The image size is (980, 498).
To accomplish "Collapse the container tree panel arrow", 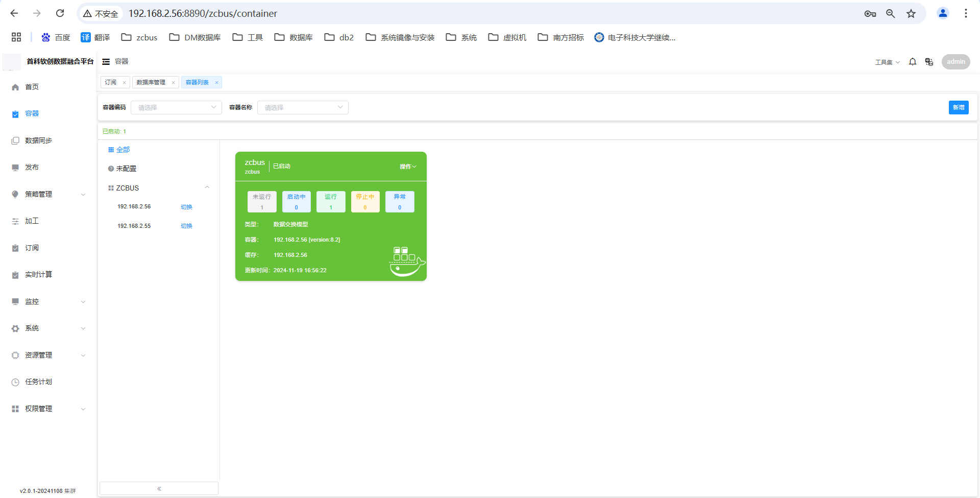I will click(x=159, y=489).
